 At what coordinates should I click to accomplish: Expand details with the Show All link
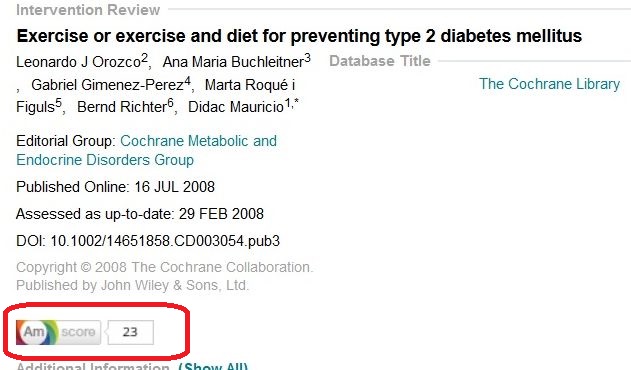[x=213, y=366]
